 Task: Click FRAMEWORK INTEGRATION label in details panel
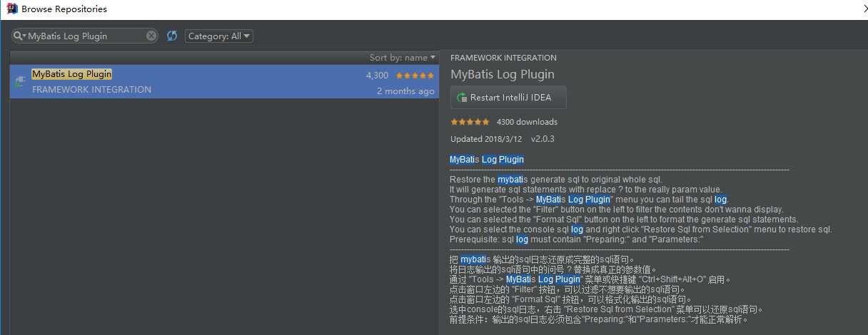coord(504,58)
